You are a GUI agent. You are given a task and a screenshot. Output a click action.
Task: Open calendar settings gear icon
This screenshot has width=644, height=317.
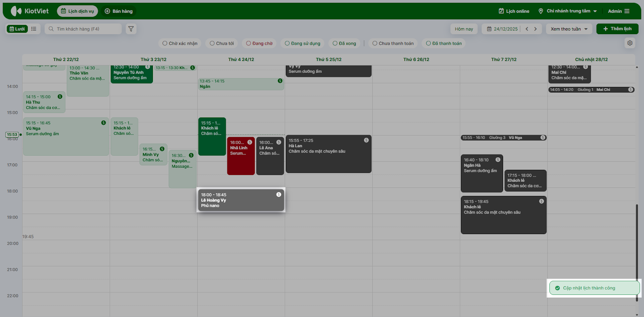630,43
